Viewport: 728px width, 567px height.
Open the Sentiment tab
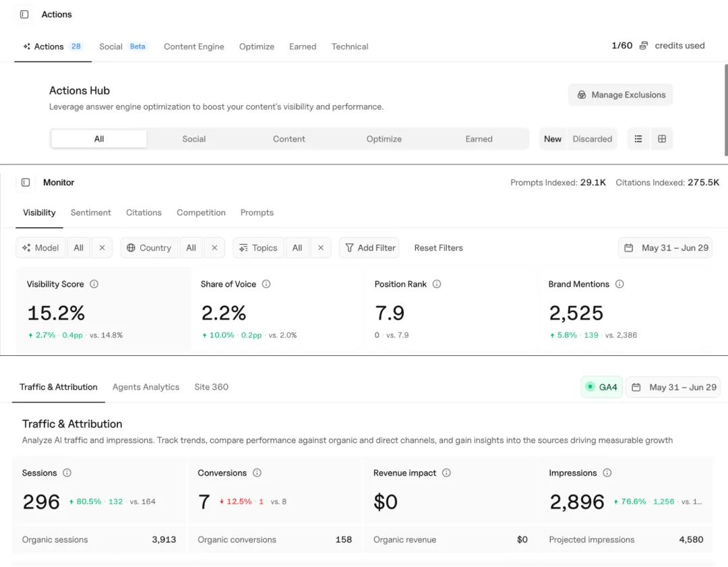[90, 212]
